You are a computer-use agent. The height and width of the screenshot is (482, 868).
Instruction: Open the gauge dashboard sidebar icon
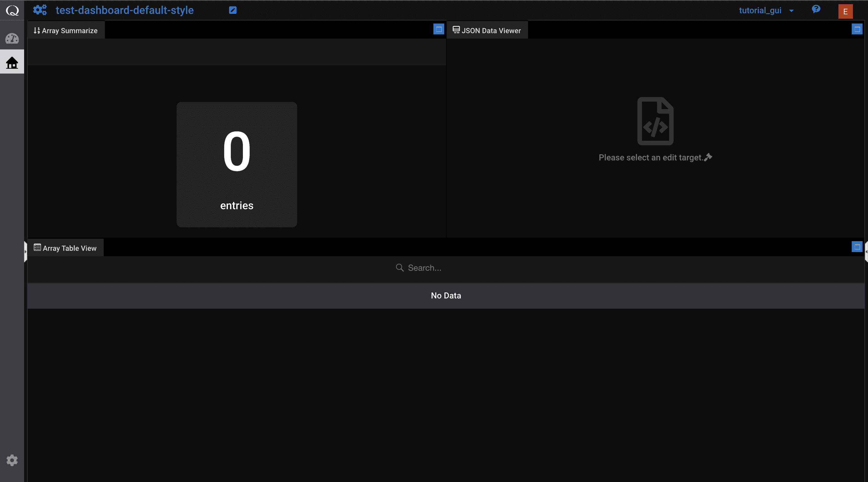point(12,38)
